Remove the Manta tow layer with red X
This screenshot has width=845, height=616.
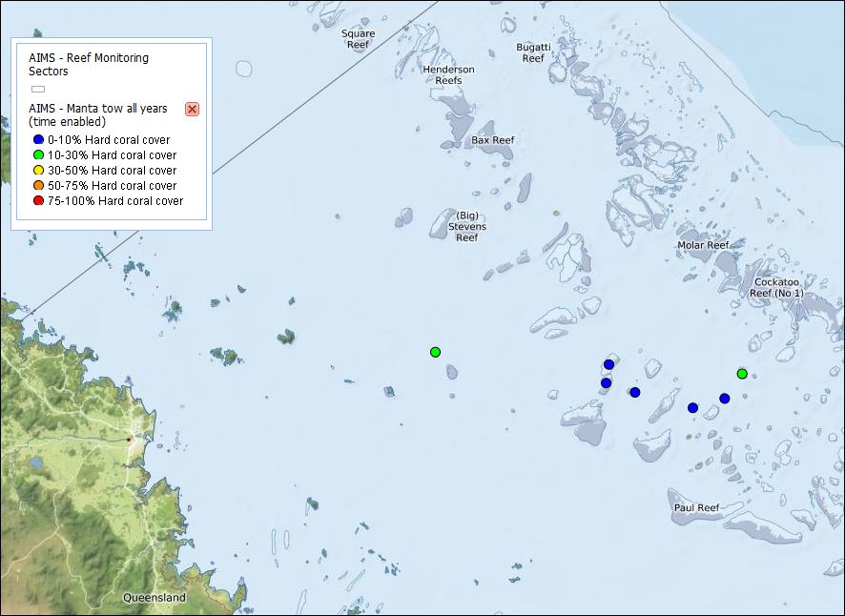tap(192, 109)
